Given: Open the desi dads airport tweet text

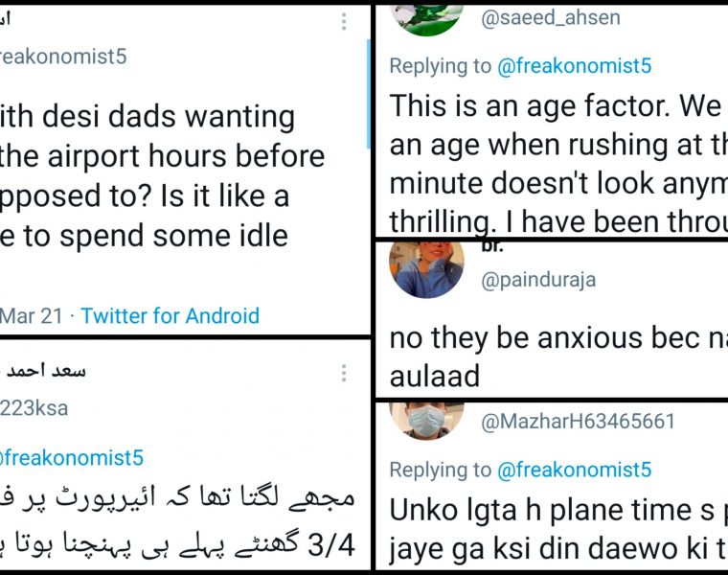Looking at the screenshot, I should [163, 175].
